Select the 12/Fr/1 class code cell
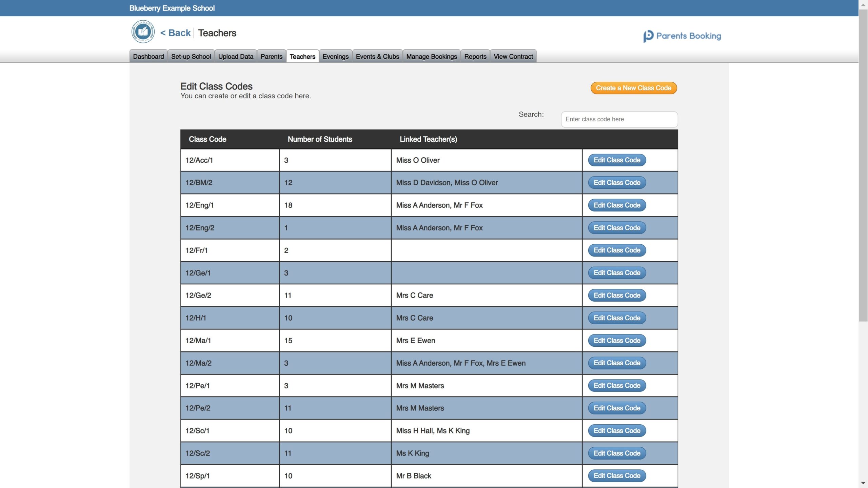 point(230,250)
